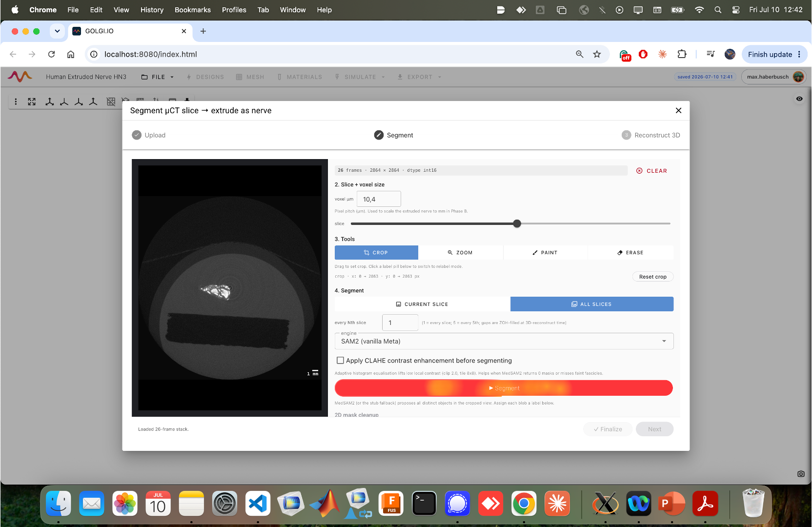
Task: Select the Zoom tool
Action: 461,253
